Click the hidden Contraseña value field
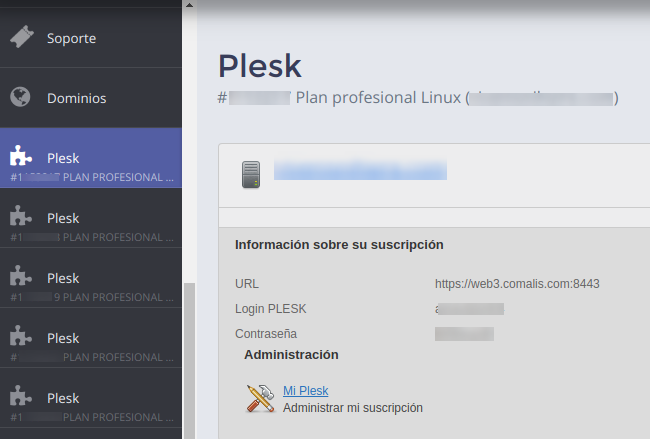The height and width of the screenshot is (439, 650). pyautogui.click(x=464, y=334)
